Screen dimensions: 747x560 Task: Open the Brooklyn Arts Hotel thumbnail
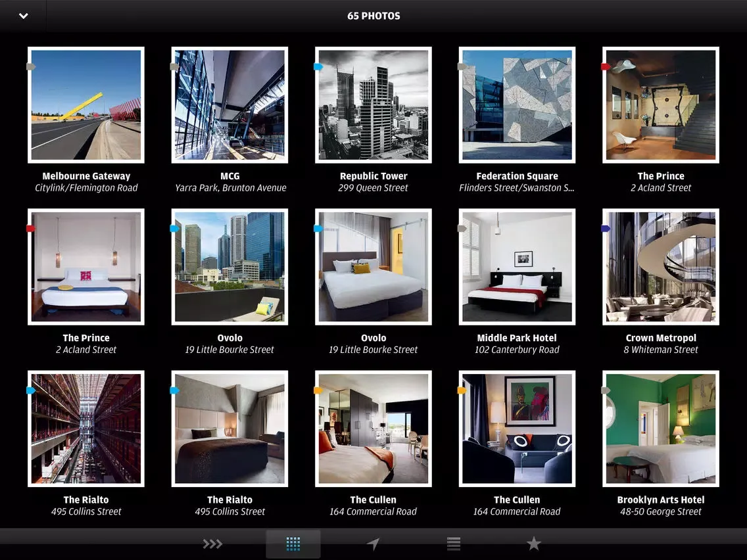pos(661,429)
